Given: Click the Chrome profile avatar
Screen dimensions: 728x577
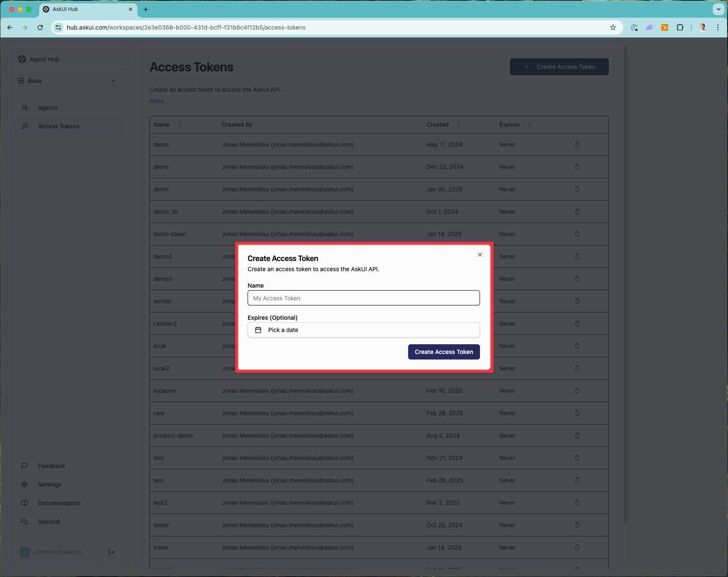Looking at the screenshot, I should [703, 27].
